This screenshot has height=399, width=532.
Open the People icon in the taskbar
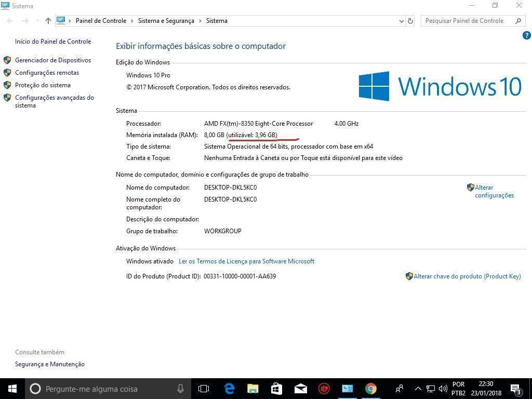400,389
